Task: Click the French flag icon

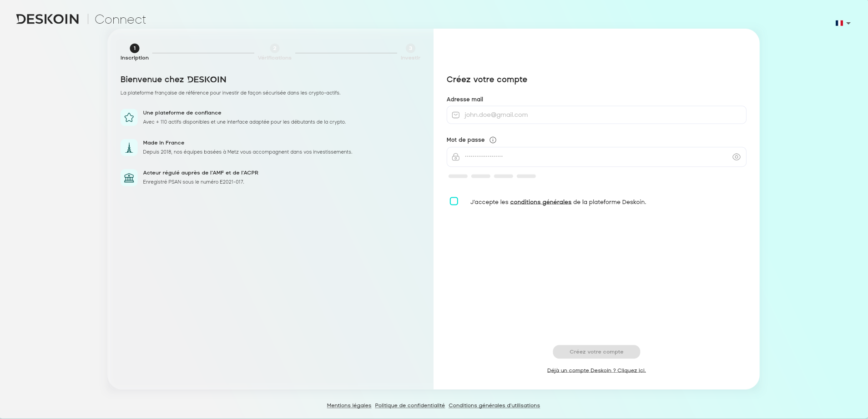Action: tap(839, 23)
